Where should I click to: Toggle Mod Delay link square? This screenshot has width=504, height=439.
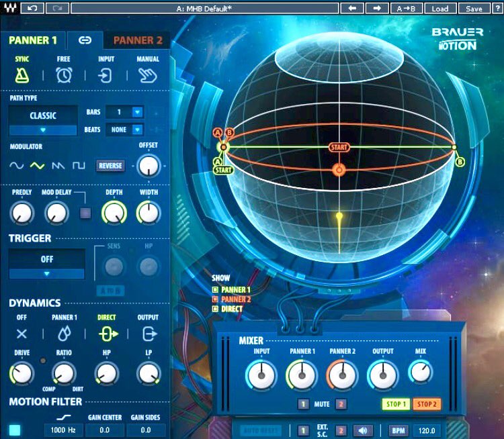click(85, 213)
